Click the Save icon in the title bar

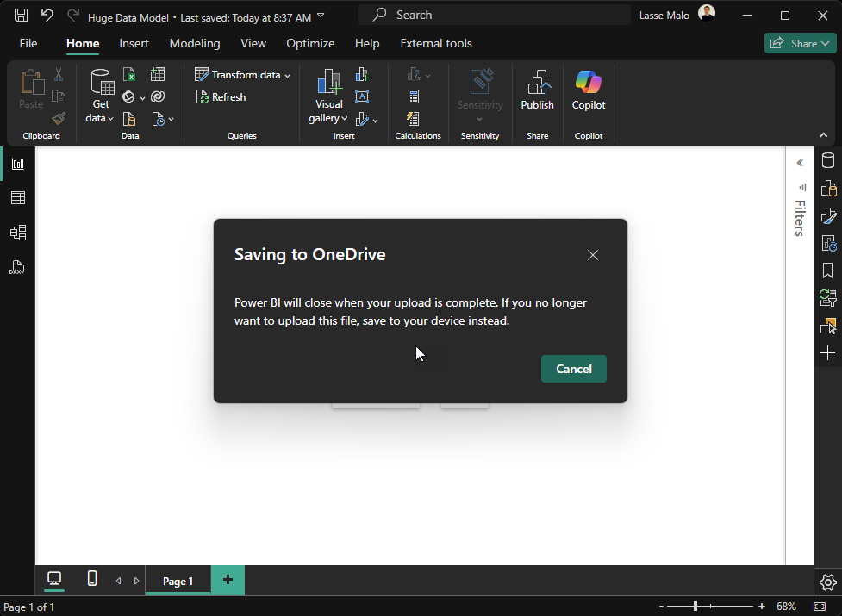(21, 15)
